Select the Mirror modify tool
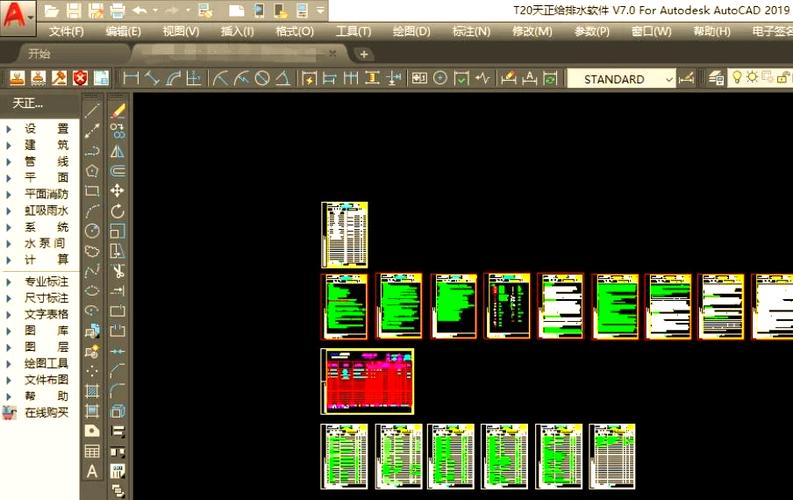793x500 pixels. [x=118, y=151]
